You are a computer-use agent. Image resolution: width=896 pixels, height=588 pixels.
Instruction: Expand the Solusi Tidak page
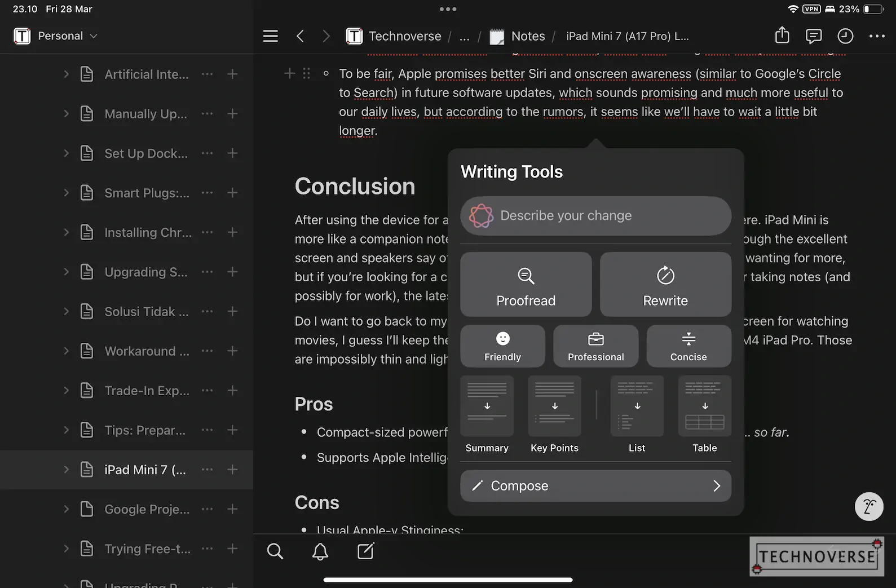(x=66, y=311)
